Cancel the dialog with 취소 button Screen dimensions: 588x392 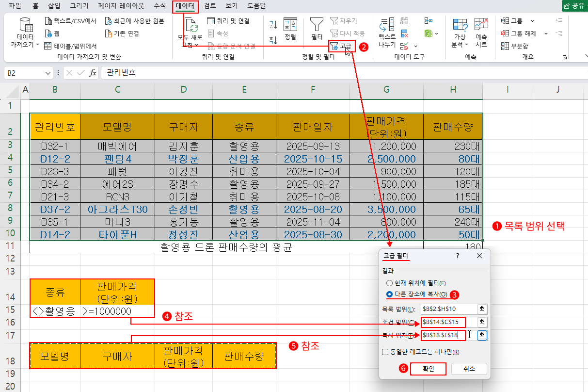(468, 369)
